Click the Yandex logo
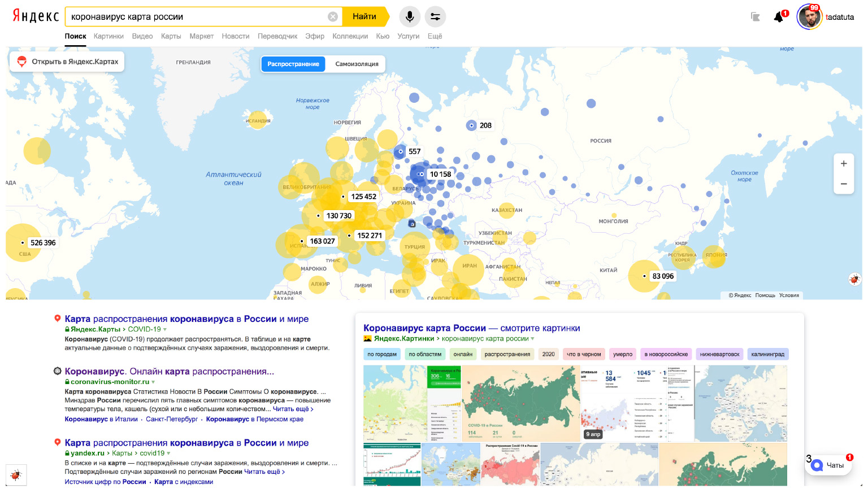The height and width of the screenshot is (488, 868). coord(36,16)
